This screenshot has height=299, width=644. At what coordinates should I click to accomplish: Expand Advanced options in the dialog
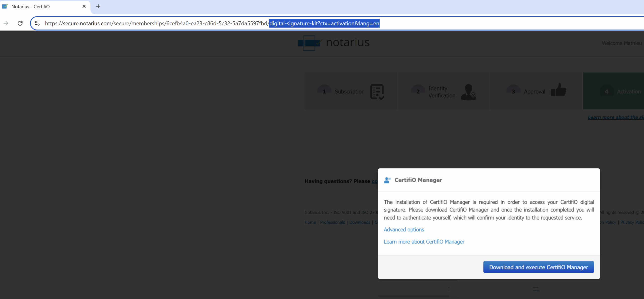(x=404, y=230)
